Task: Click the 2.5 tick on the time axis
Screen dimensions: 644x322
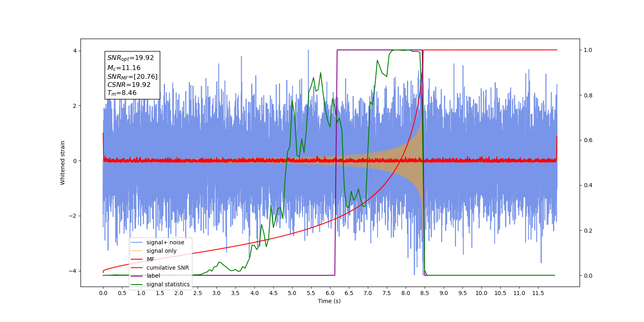Action: pos(198,293)
